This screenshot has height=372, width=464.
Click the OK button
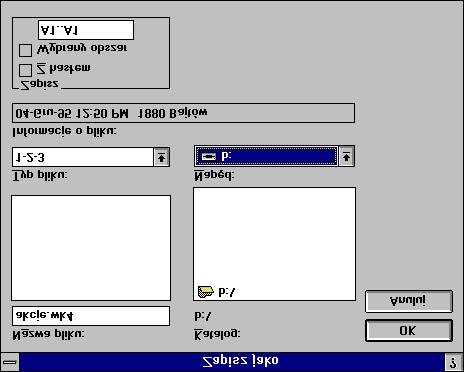[x=409, y=330]
